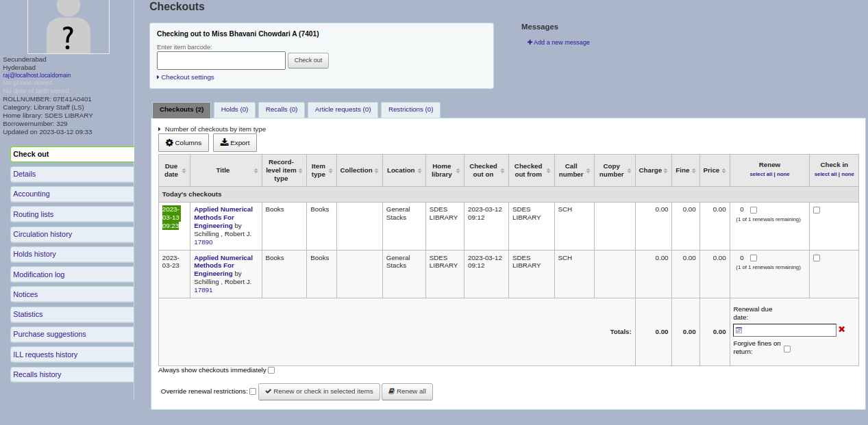Screen dimensions: 868x425
Task: Export the checkouts table
Action: [x=235, y=143]
